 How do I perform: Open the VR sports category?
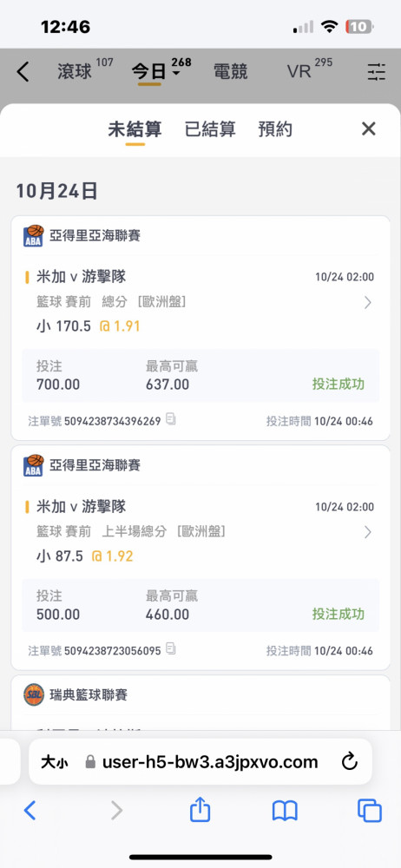coord(299,72)
